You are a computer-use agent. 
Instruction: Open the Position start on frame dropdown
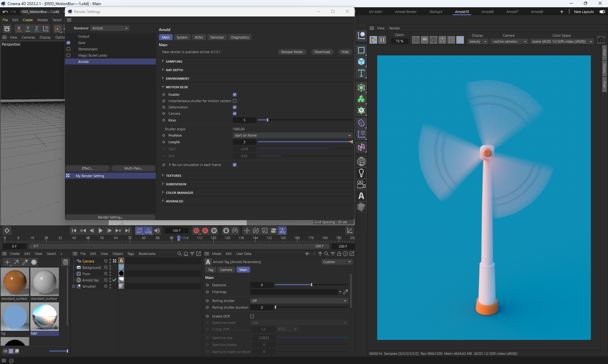(292, 135)
